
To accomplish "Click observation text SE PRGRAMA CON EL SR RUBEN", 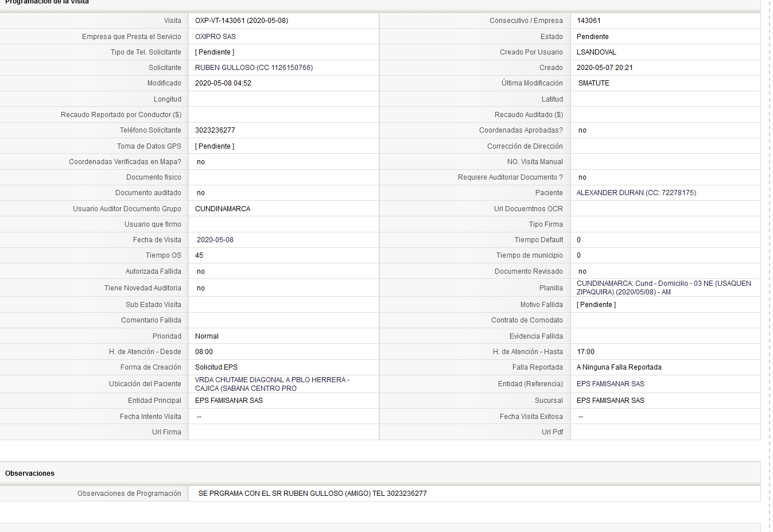I will point(313,494).
